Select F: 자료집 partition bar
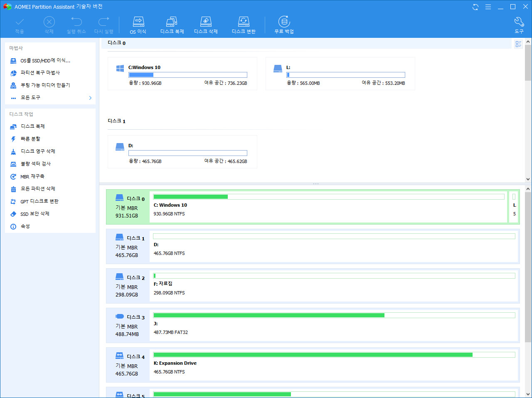532x398 pixels. pyautogui.click(x=334, y=286)
